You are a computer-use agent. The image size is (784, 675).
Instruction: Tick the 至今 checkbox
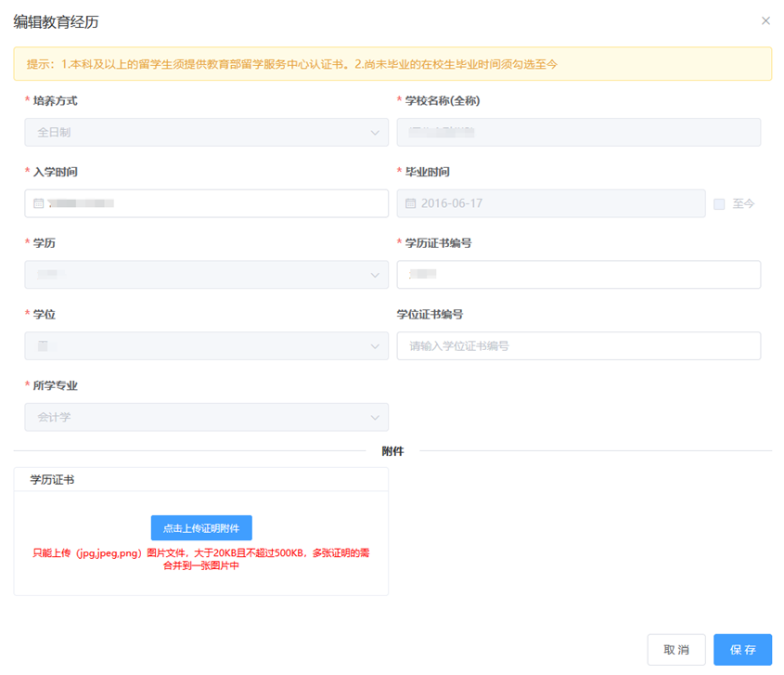click(719, 204)
